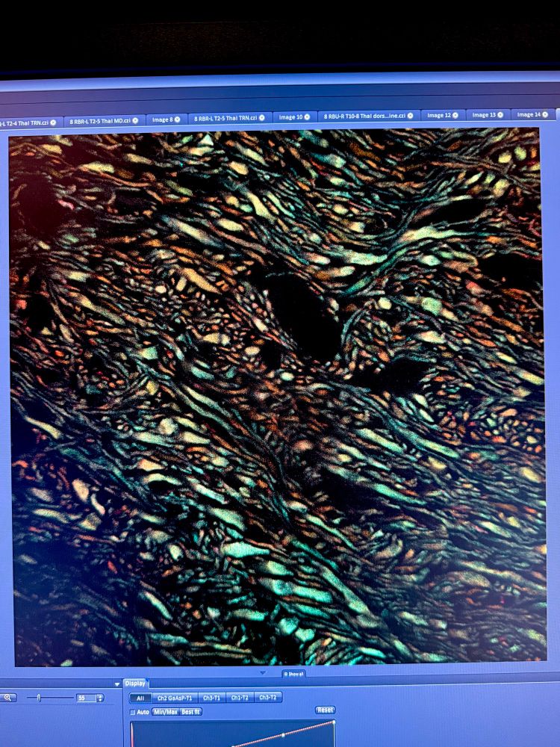Image resolution: width=560 pixels, height=747 pixels.
Task: Apply Best fit display scaling
Action: coord(190,712)
